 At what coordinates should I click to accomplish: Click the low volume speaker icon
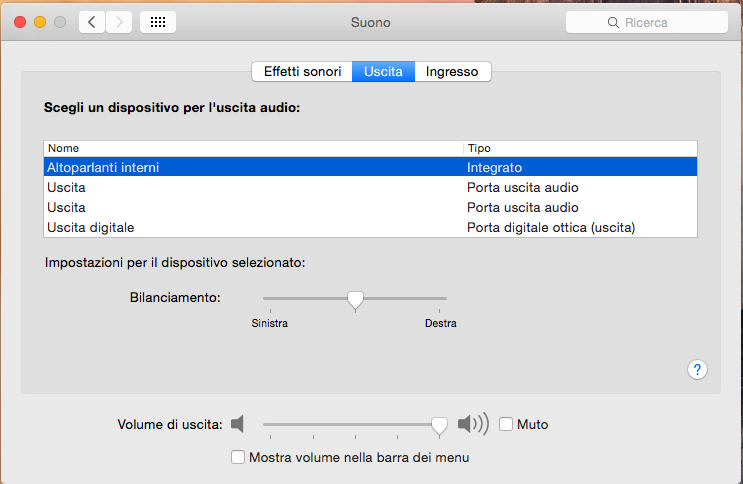point(237,424)
